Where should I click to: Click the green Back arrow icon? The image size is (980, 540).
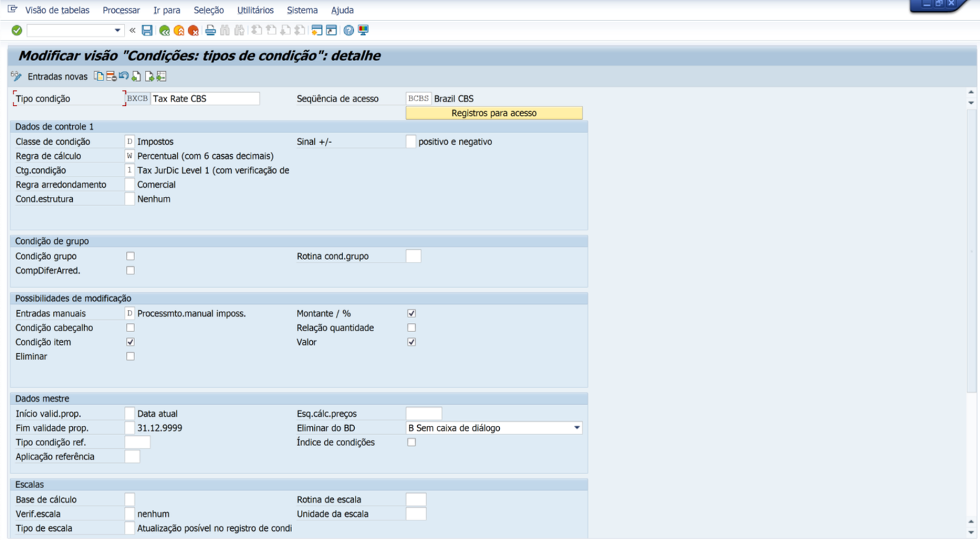tap(164, 31)
